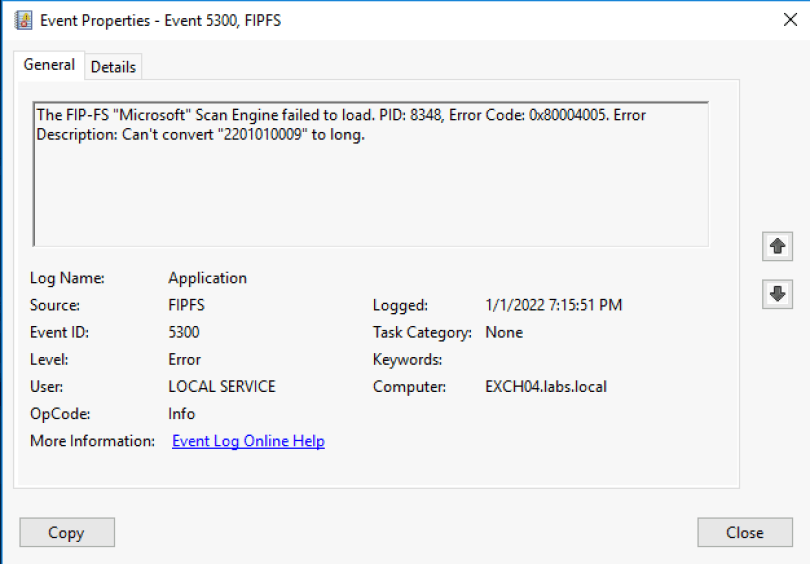Click the Level value Error
810x564 pixels.
[x=184, y=359]
